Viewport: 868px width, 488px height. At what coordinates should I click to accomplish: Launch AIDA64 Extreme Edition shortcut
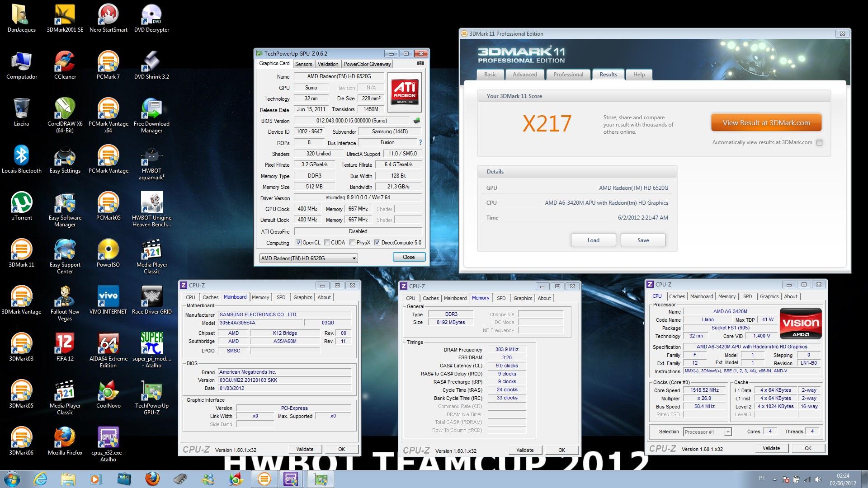point(108,350)
